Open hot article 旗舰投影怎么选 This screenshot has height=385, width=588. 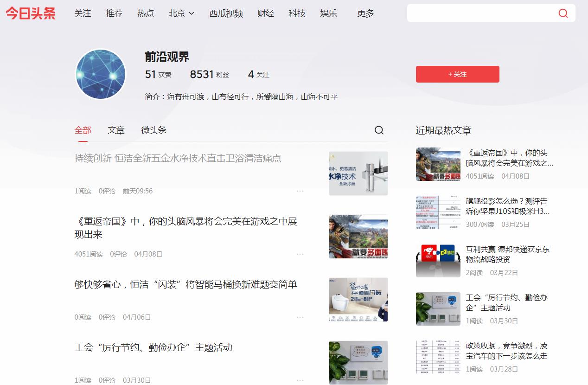[508, 206]
